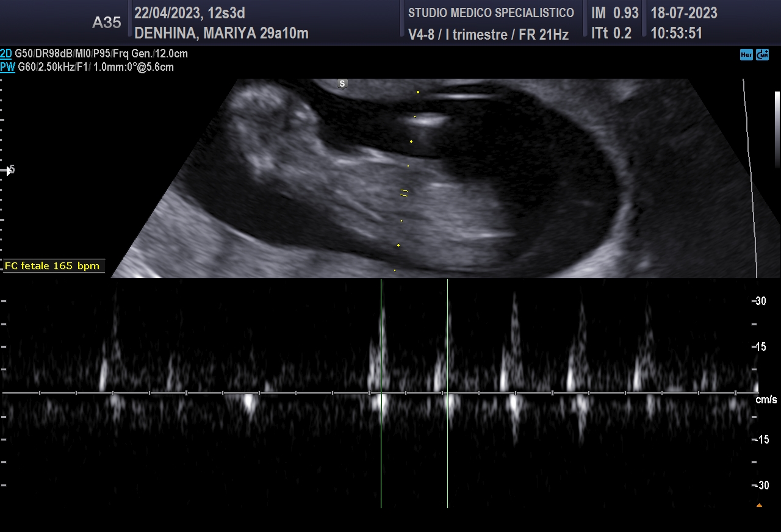Click the exam date 22/04/2023, 12s3d
This screenshot has width=781, height=532.
tap(189, 13)
